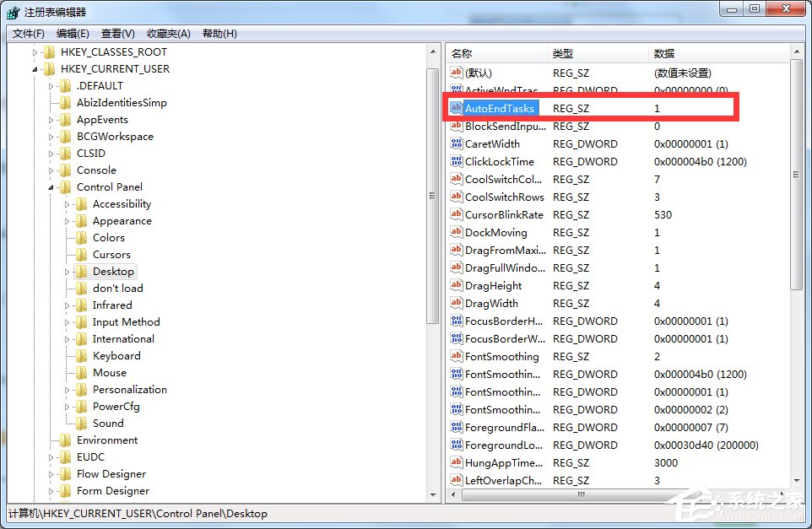Click the Desktop folder icon in tree
The width and height of the screenshot is (812, 529).
point(82,271)
